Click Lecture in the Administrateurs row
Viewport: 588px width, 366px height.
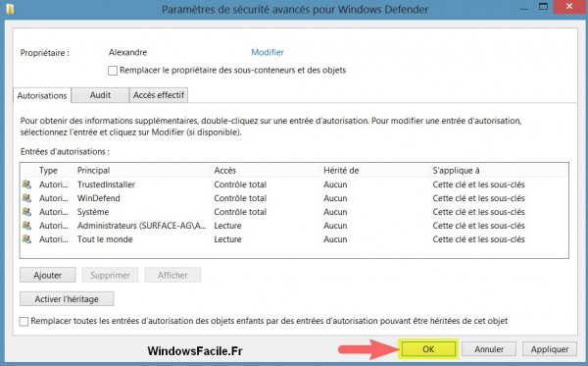[x=227, y=226]
